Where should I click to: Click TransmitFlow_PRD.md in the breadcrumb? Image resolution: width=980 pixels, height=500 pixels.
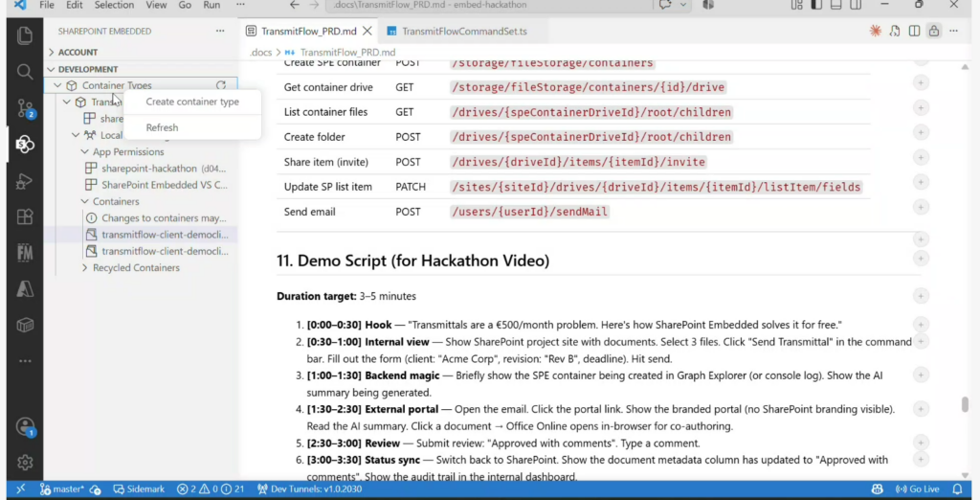coord(347,53)
